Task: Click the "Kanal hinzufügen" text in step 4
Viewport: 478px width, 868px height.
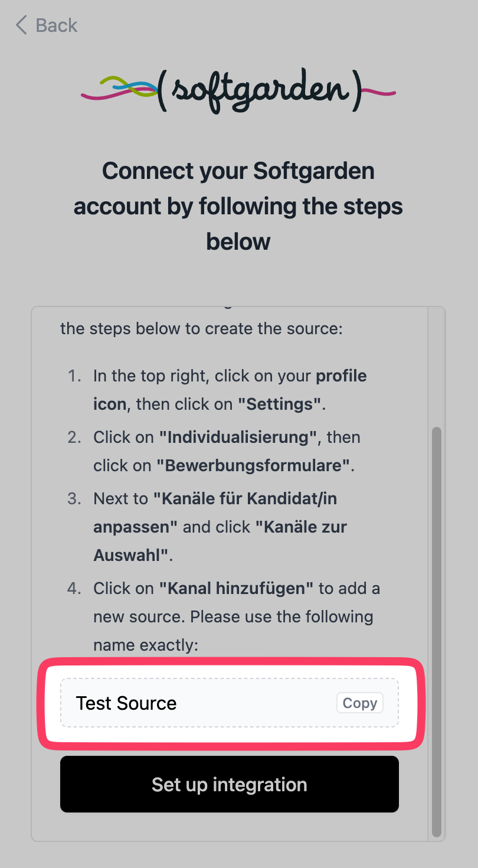Action: click(x=237, y=589)
